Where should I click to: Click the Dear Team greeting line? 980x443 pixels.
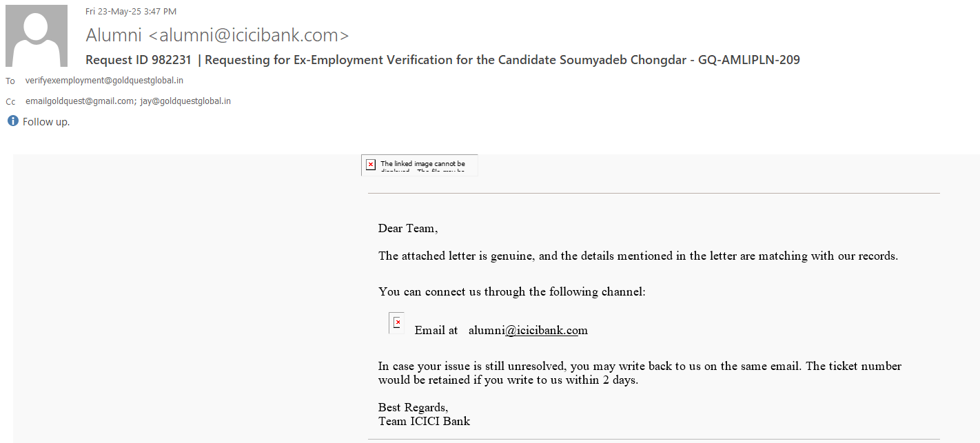pyautogui.click(x=408, y=228)
